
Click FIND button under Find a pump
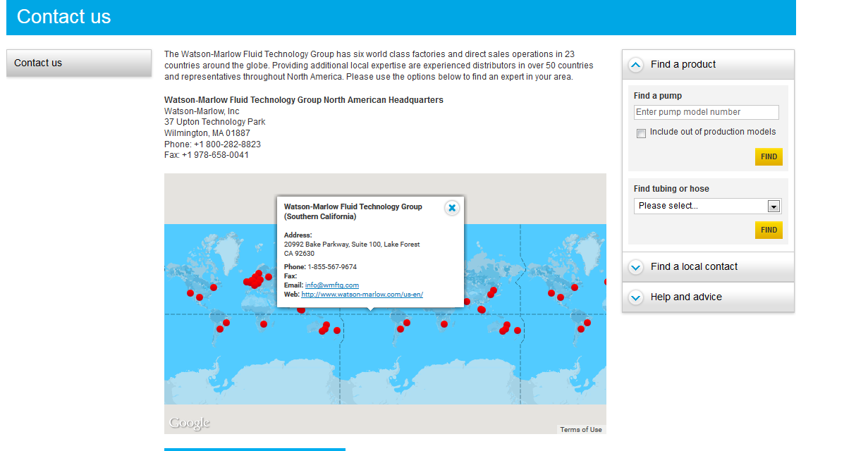coord(769,157)
